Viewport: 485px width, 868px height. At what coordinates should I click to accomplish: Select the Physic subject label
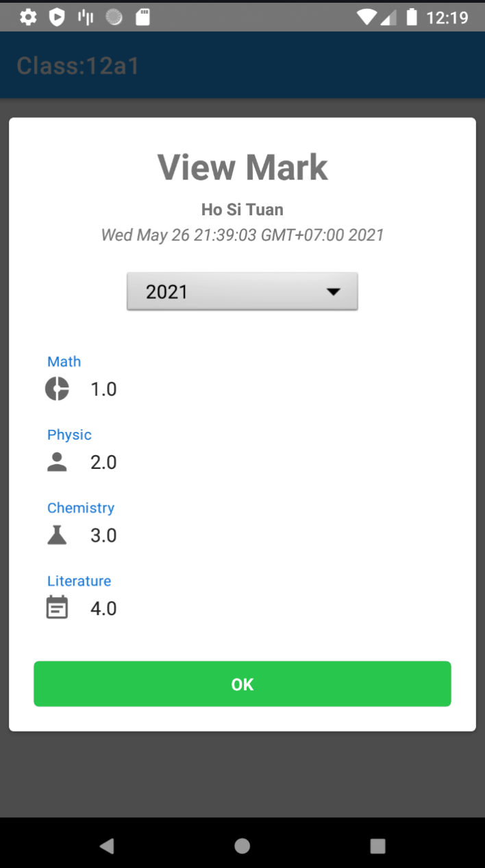pos(69,434)
